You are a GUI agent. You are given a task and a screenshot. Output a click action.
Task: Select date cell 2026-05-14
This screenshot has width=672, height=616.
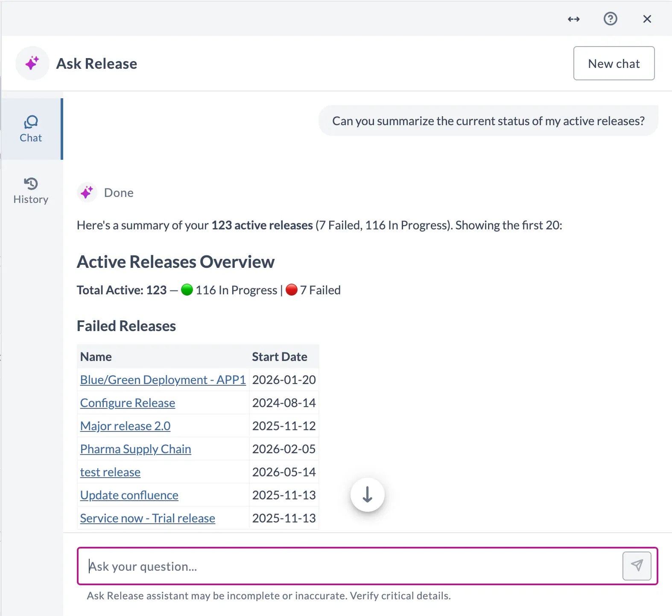tap(284, 472)
